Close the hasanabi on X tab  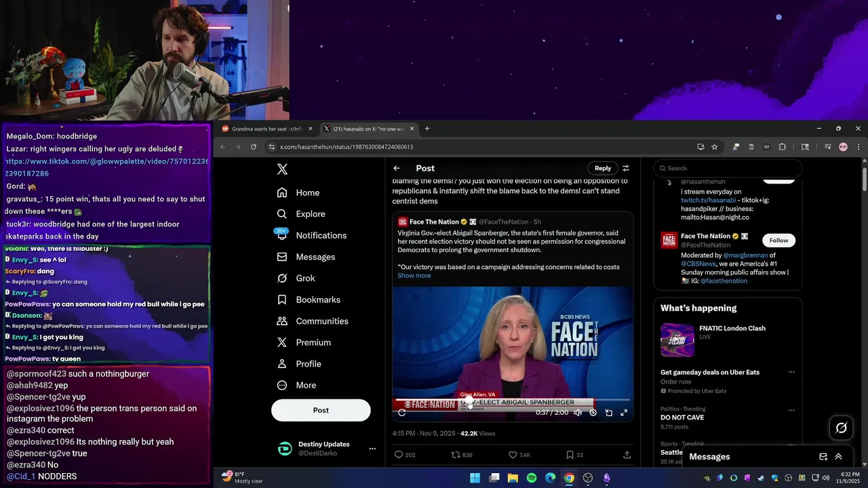click(x=412, y=129)
